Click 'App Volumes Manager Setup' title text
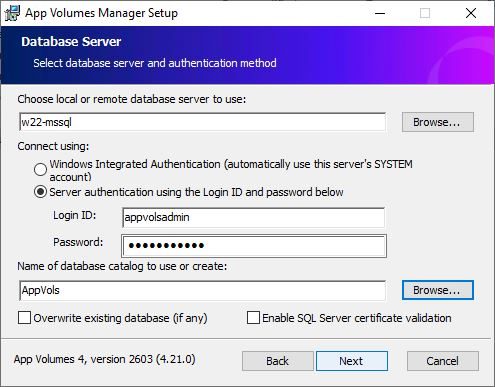 (x=102, y=13)
